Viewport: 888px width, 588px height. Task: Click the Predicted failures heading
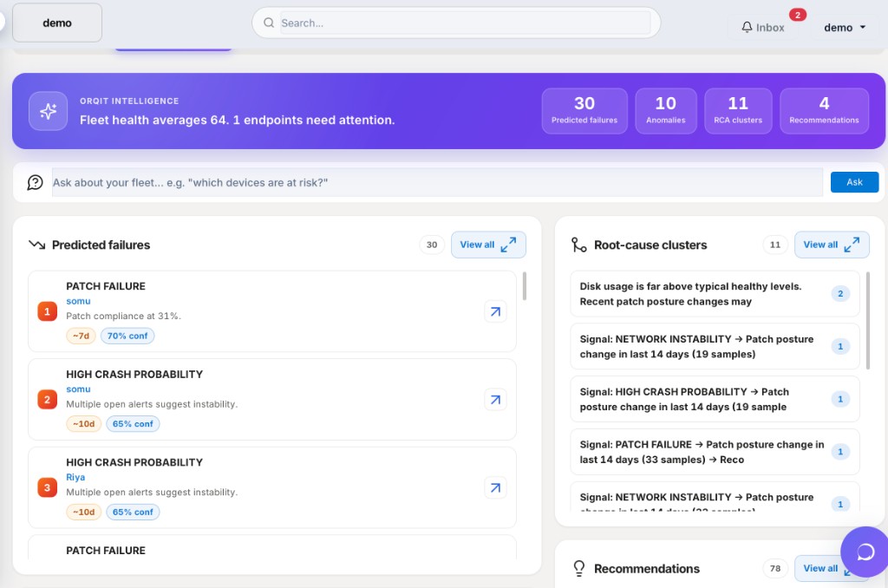click(101, 245)
